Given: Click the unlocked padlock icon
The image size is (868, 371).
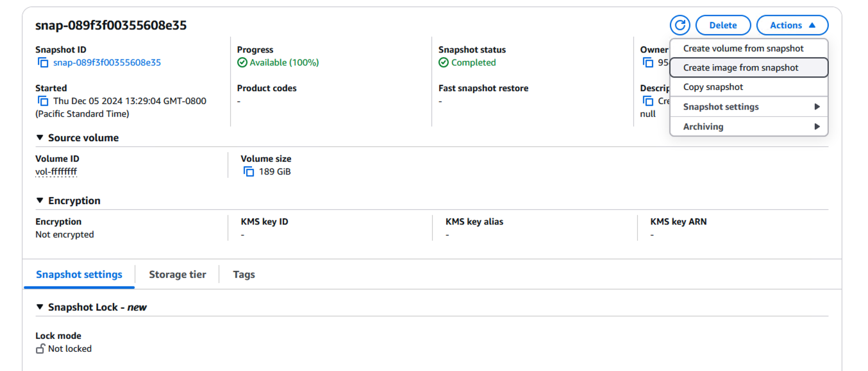Looking at the screenshot, I should pos(40,349).
